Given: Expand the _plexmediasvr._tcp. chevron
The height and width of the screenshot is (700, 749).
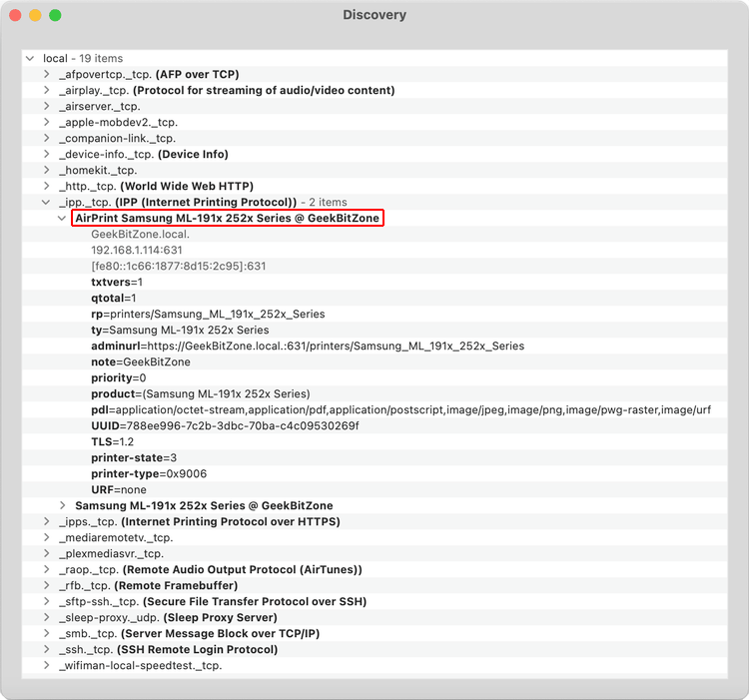Looking at the screenshot, I should pyautogui.click(x=46, y=553).
